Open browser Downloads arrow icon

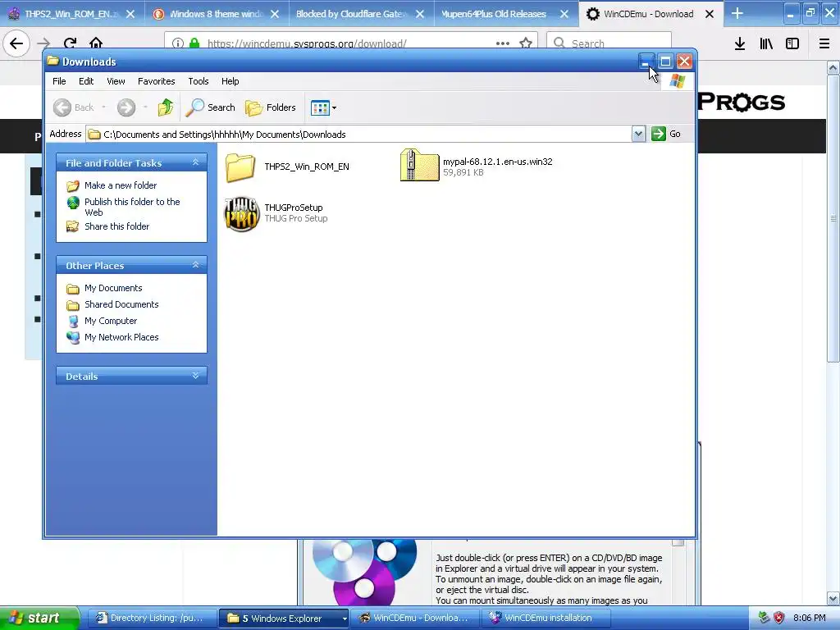point(740,44)
